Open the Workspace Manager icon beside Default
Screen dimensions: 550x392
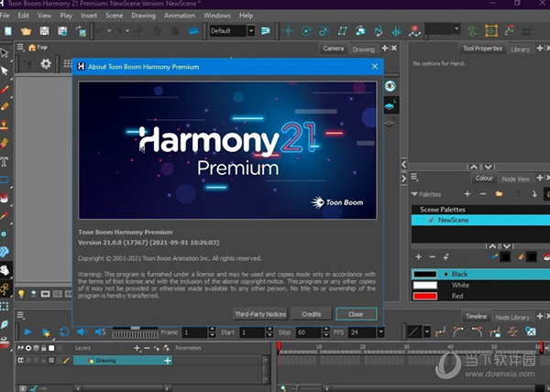click(266, 31)
